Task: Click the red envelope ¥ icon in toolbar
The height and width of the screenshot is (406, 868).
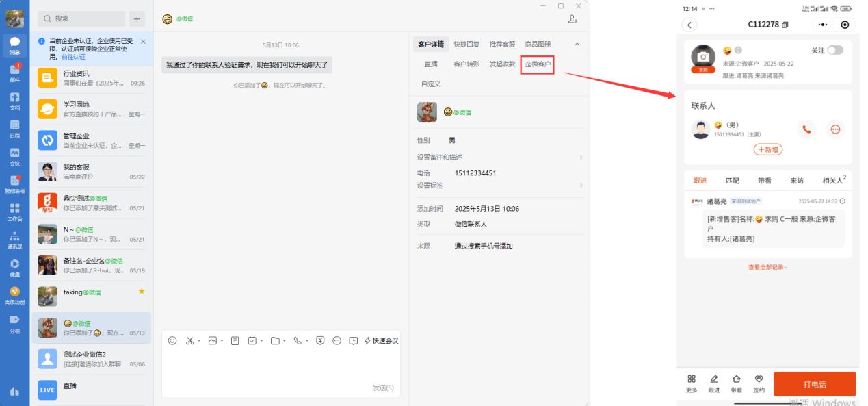Action: coord(319,340)
